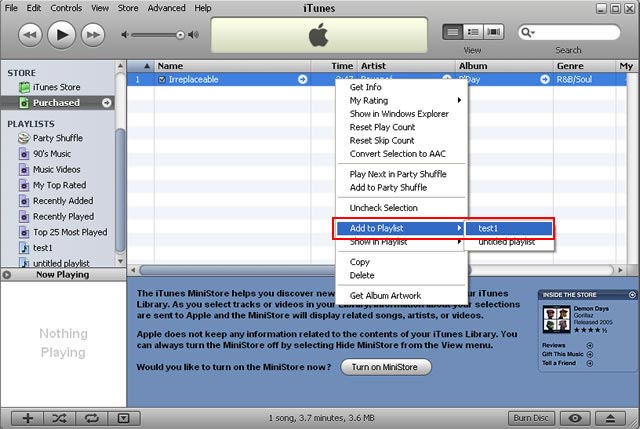The width and height of the screenshot is (640, 429).
Task: Choose Play Next in Party Shuffle
Action: [402, 174]
